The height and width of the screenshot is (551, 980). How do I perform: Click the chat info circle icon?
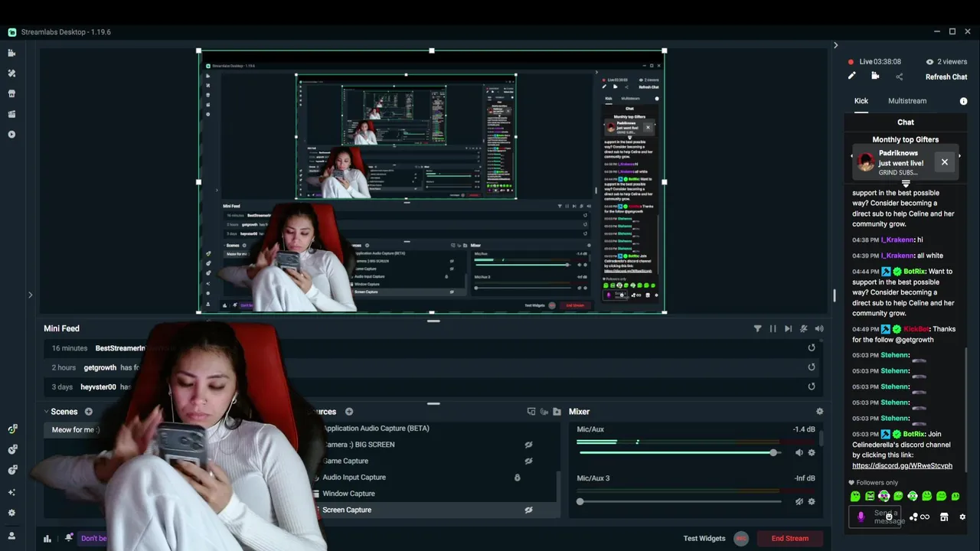(x=963, y=101)
